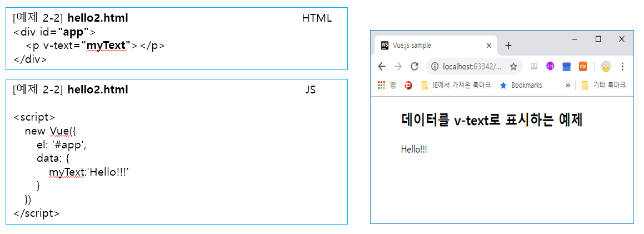Click the Hello!!! paragraph on the page

tap(414, 150)
